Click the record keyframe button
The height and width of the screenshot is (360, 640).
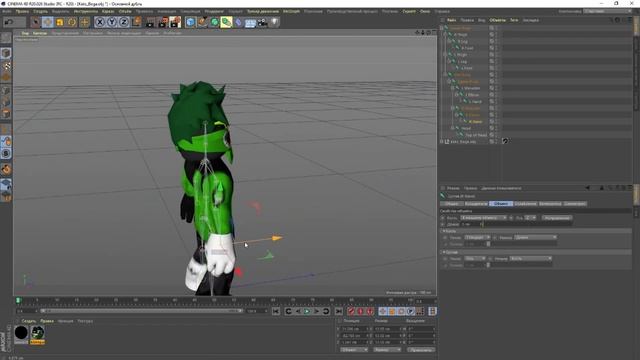pos(351,311)
